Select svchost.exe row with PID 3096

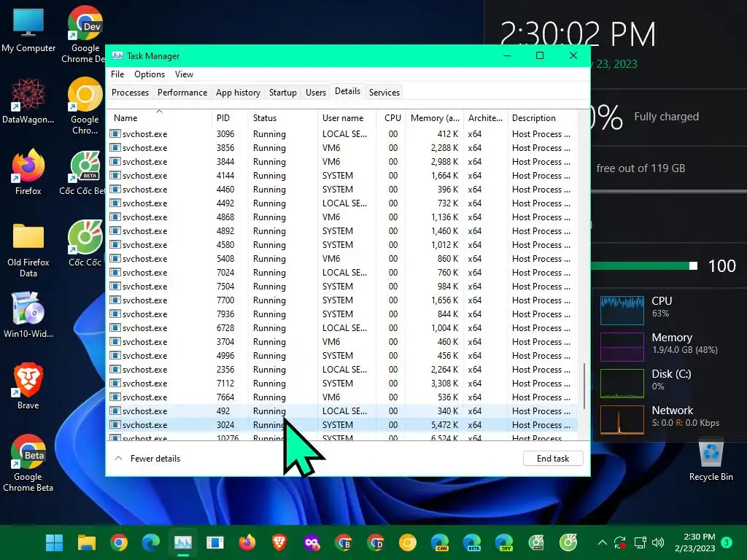click(343, 134)
